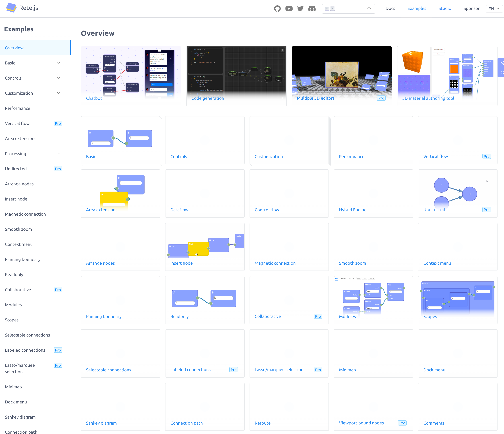Switch to the Docs page
Image resolution: width=504 pixels, height=434 pixels.
pyautogui.click(x=390, y=8)
